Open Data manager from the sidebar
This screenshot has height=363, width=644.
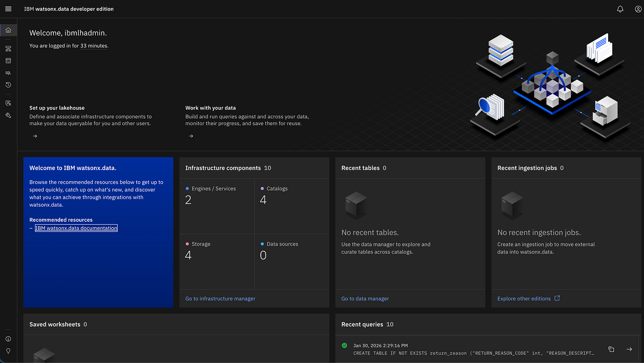click(8, 61)
